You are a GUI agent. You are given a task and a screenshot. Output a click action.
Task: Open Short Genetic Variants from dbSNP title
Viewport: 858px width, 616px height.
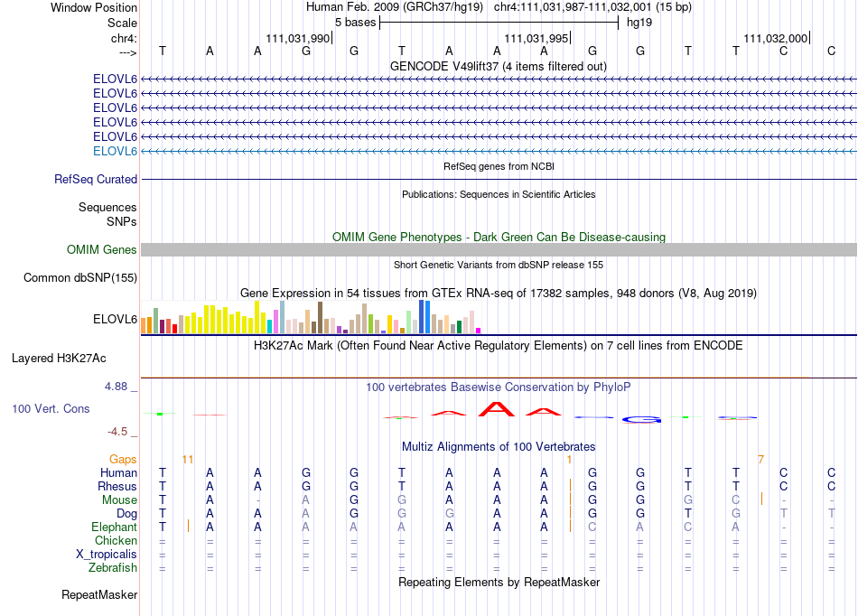(499, 265)
